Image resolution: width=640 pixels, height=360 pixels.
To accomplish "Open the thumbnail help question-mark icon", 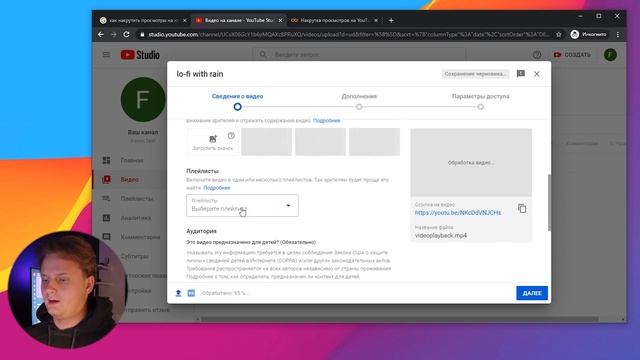I will [231, 136].
